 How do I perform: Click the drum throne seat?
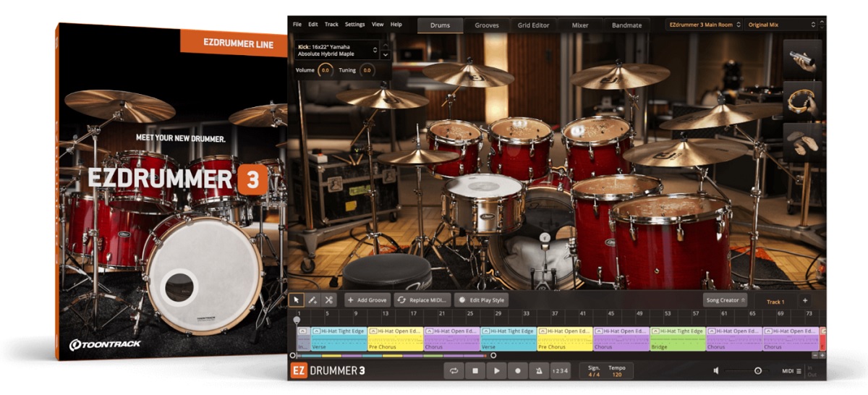click(x=387, y=271)
